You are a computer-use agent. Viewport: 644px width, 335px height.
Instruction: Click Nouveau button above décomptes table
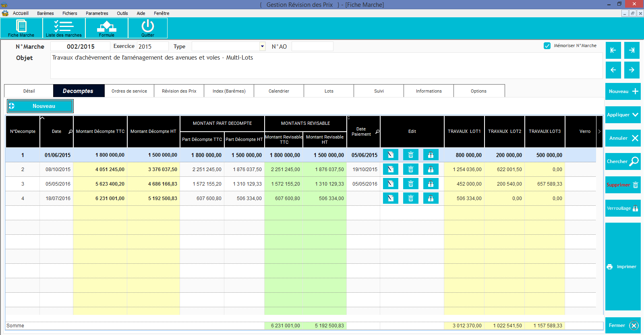coord(40,106)
